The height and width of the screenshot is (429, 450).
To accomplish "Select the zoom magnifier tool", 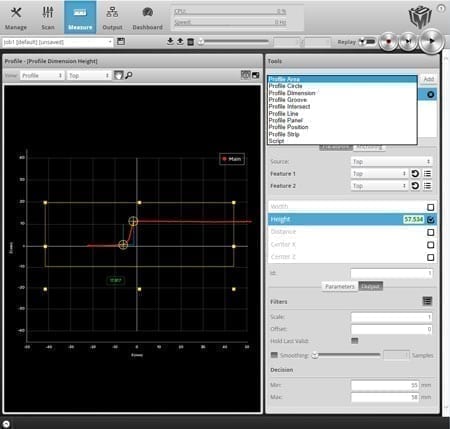I will tap(129, 75).
